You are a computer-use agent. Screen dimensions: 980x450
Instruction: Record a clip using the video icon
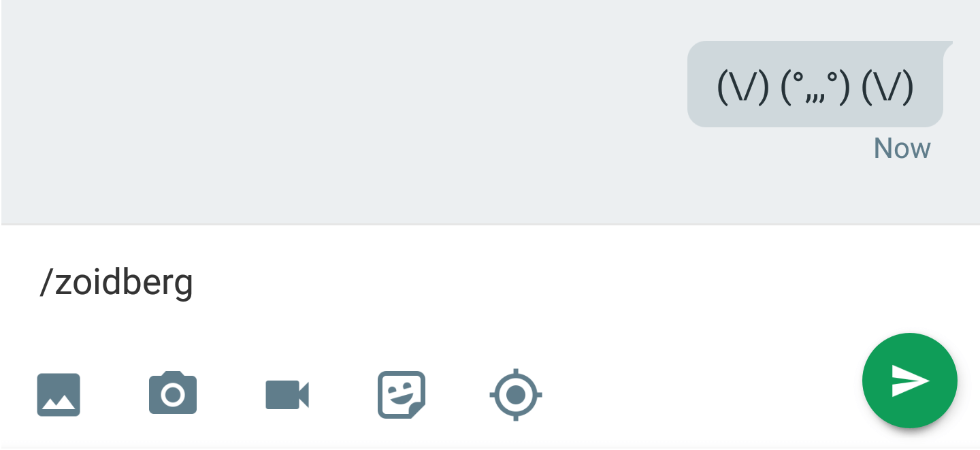coord(287,395)
